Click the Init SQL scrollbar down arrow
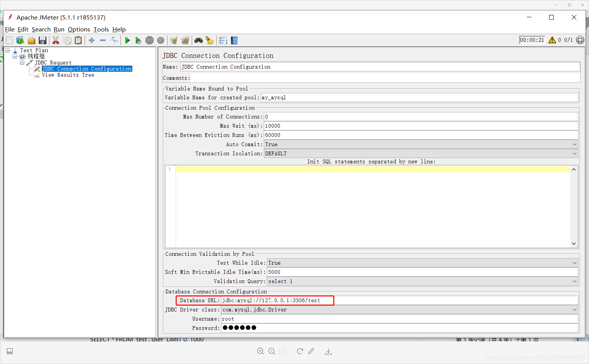The image size is (589, 364). click(x=574, y=244)
